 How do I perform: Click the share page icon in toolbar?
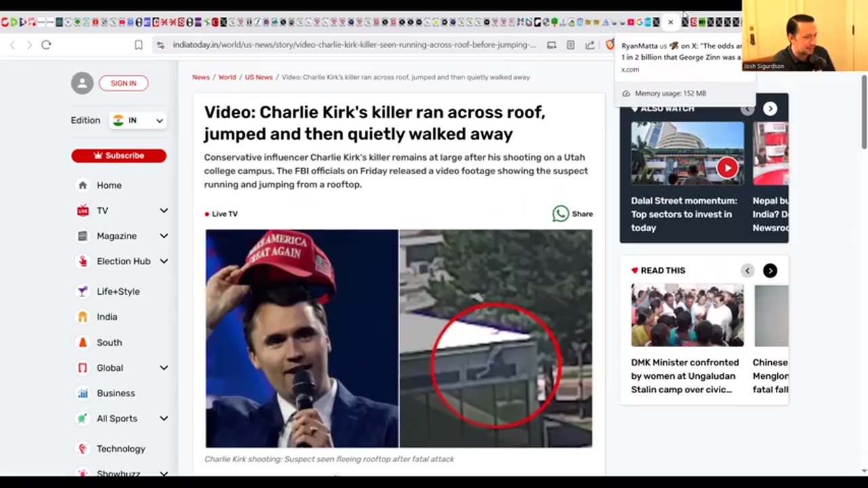pyautogui.click(x=590, y=45)
